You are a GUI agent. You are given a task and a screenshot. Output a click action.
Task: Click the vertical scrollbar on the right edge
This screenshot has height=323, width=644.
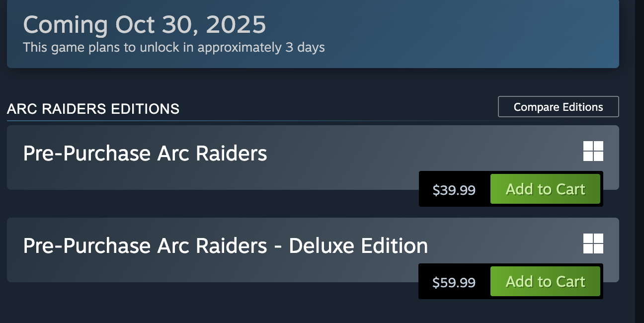[x=640, y=149]
